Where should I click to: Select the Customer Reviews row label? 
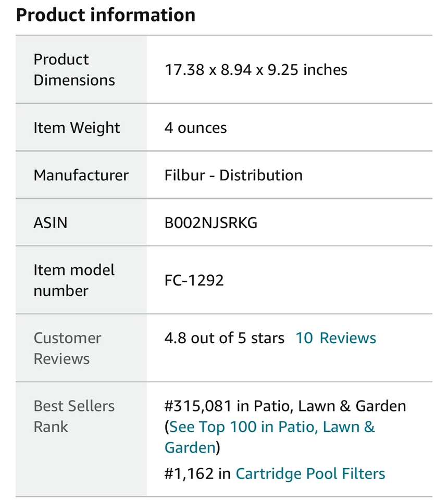point(67,348)
